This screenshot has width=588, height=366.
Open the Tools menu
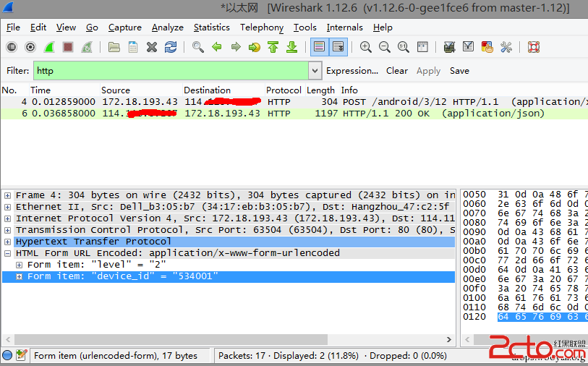pyautogui.click(x=305, y=27)
